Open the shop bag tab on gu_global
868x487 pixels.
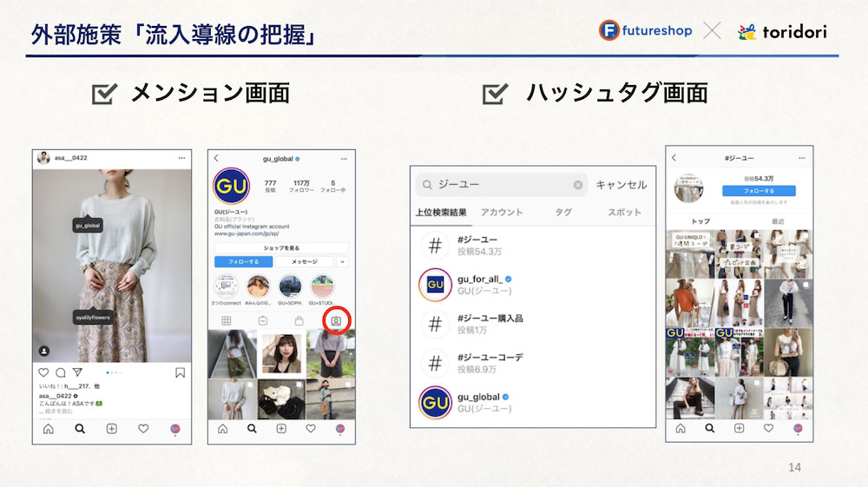click(x=299, y=321)
